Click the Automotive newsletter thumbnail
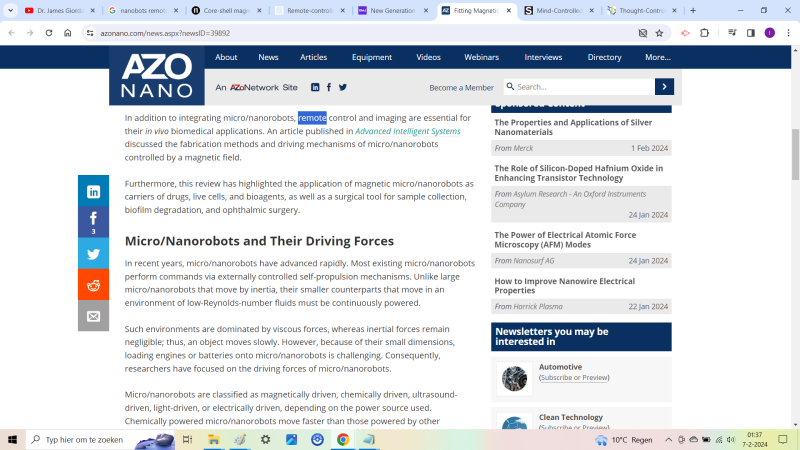The width and height of the screenshot is (800, 450). 514,378
